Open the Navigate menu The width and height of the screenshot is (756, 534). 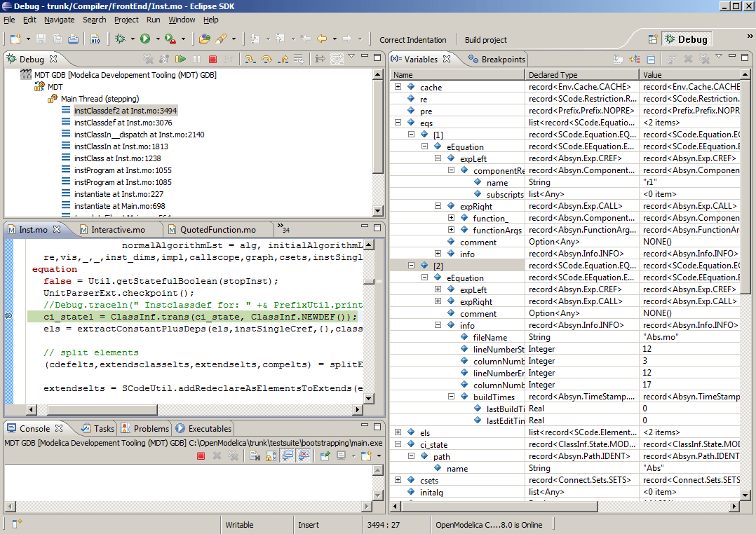point(59,20)
